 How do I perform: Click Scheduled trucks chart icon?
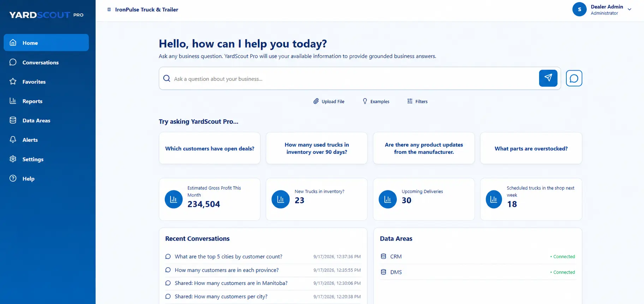pyautogui.click(x=494, y=199)
